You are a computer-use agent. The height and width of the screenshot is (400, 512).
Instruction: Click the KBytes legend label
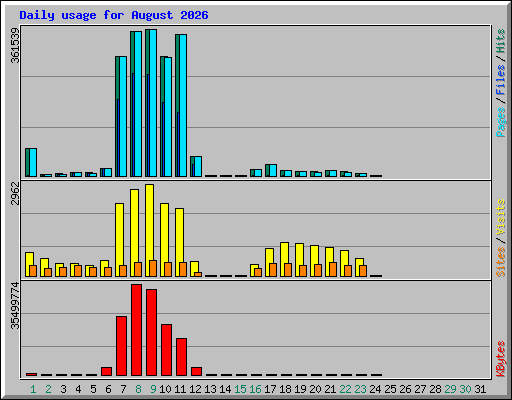point(500,359)
